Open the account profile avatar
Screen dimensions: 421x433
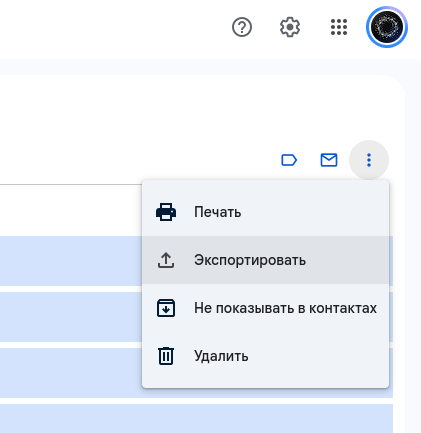point(387,27)
